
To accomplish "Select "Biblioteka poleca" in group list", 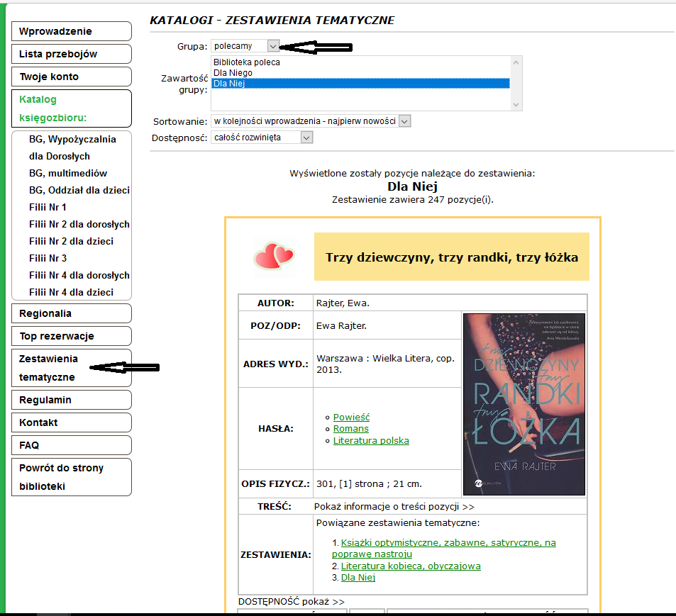I will click(x=247, y=62).
